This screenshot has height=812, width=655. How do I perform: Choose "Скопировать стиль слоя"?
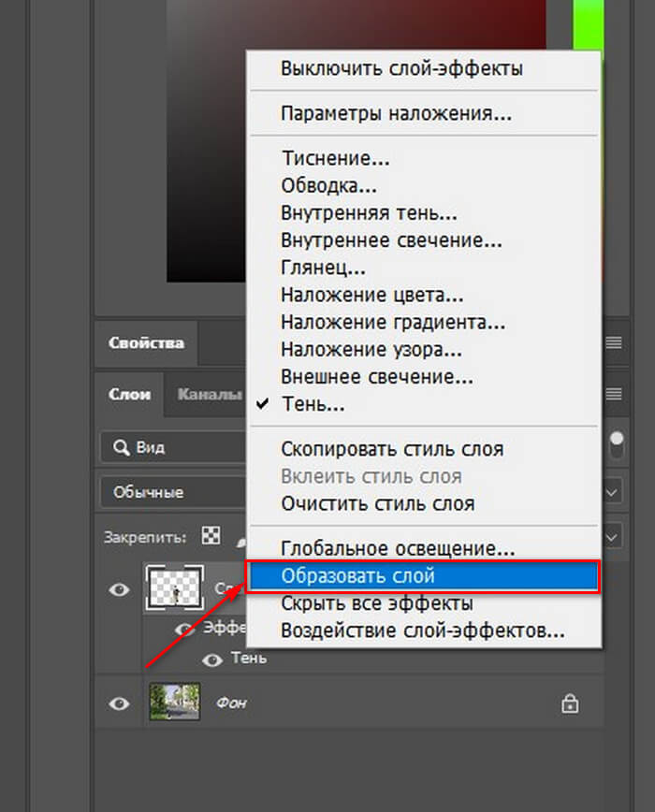click(392, 449)
